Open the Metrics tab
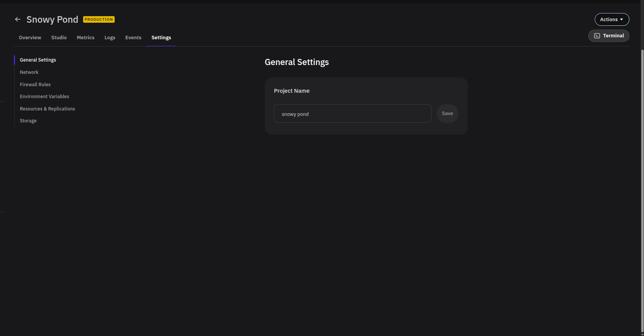 coord(85,38)
